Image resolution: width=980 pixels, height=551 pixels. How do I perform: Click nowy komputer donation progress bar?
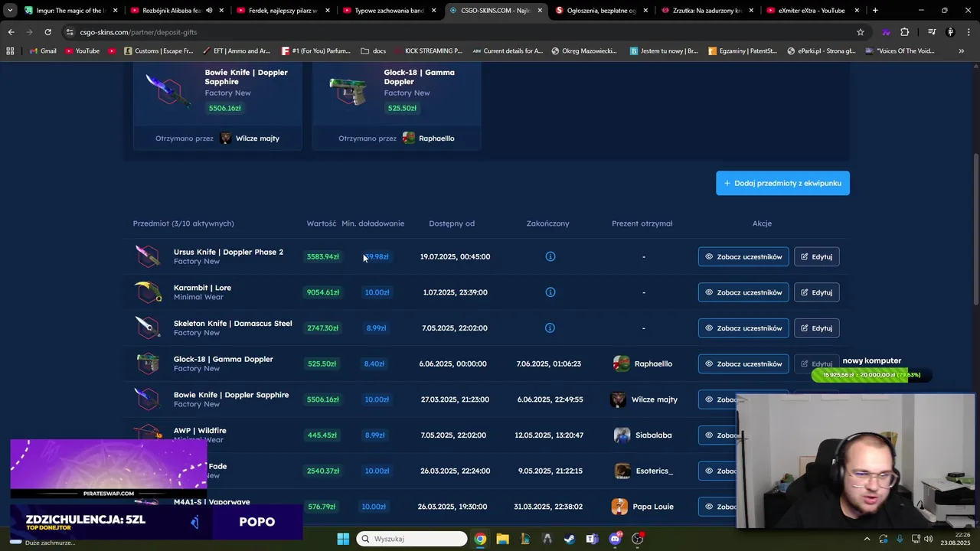point(871,375)
